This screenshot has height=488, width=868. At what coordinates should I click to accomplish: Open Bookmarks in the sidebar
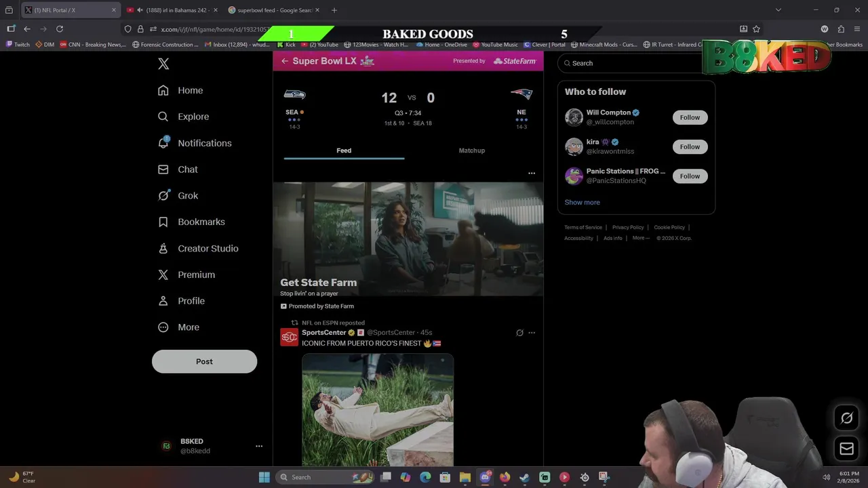pyautogui.click(x=191, y=222)
